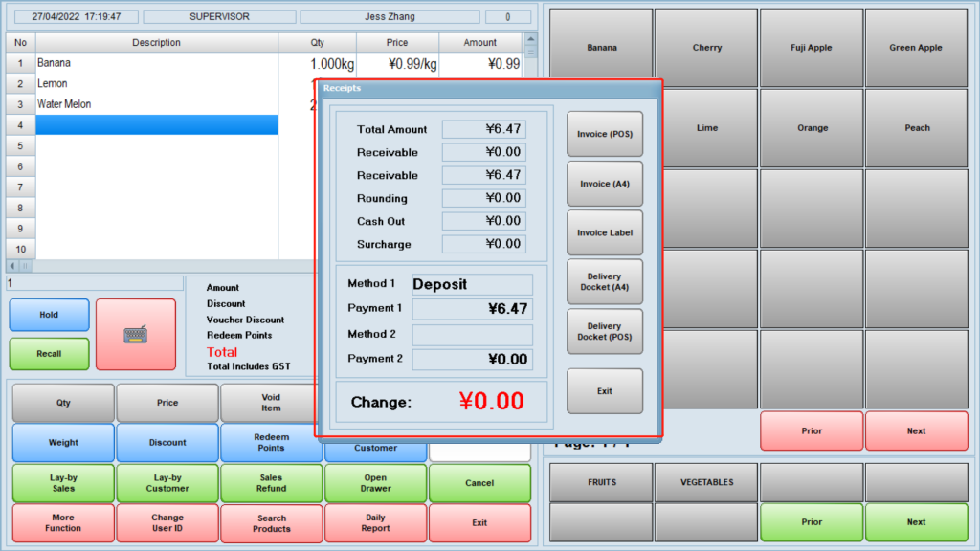Click the Invoice Label button

pyautogui.click(x=605, y=232)
